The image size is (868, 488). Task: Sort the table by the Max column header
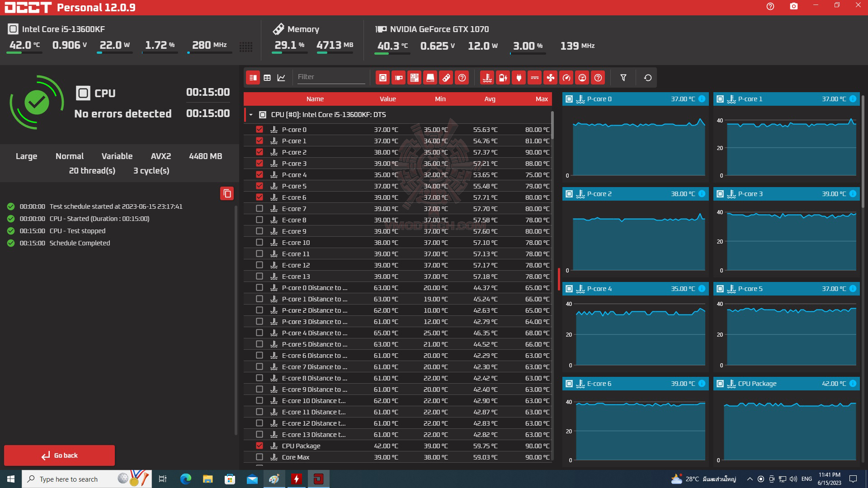[541, 99]
